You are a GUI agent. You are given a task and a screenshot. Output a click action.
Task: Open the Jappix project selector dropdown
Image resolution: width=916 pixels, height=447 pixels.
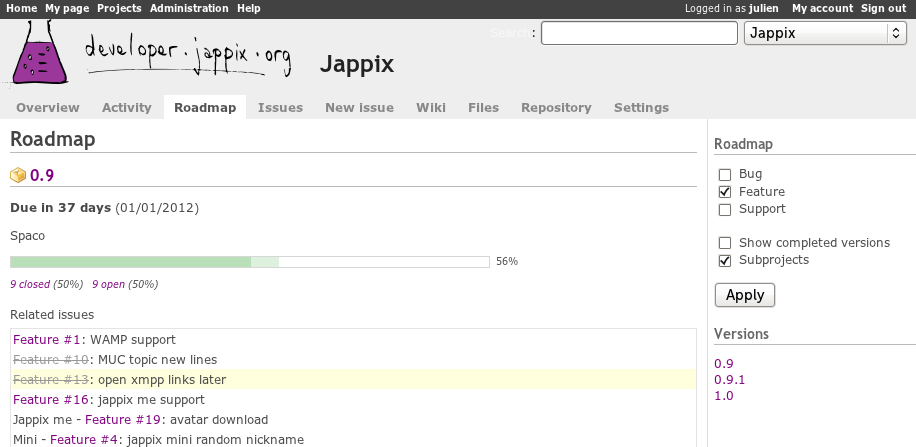coord(825,33)
